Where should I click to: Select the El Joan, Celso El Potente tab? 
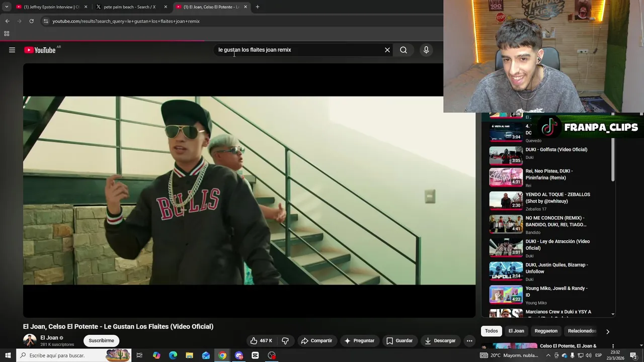point(211,7)
